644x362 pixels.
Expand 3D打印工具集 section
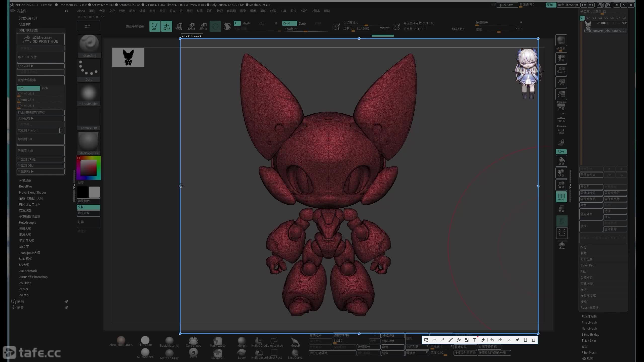(28, 30)
